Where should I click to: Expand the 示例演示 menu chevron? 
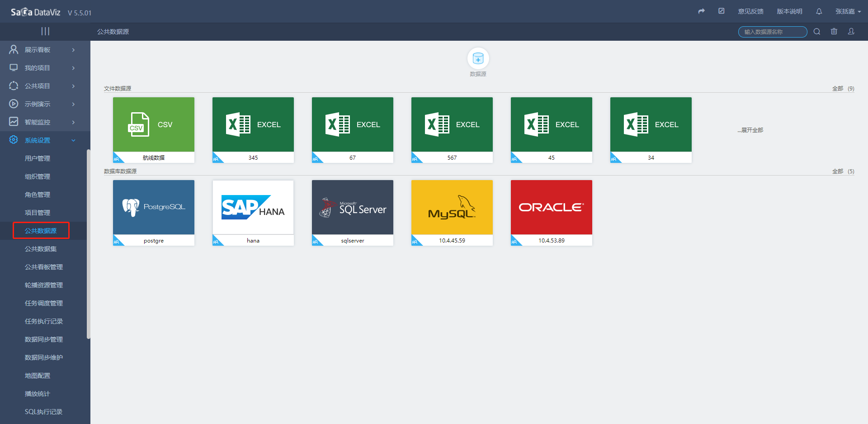click(x=73, y=104)
